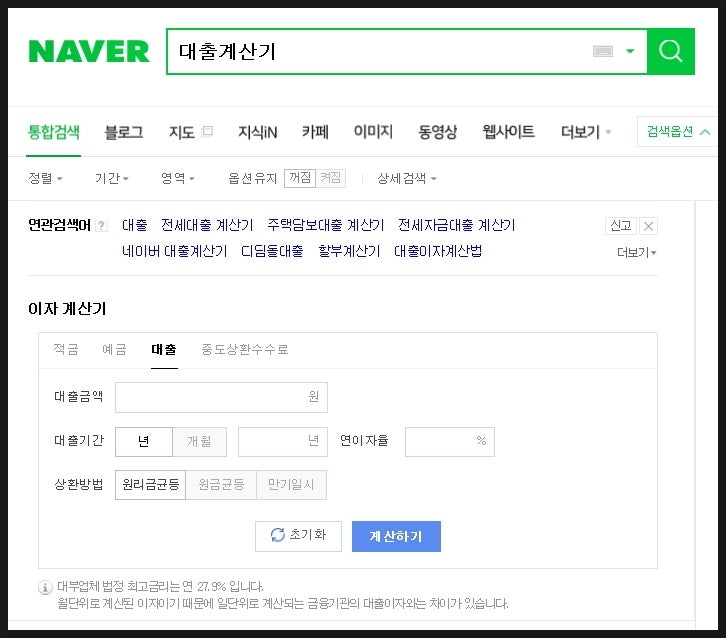The height and width of the screenshot is (638, 726).
Task: Choose 원금균등 repayment method
Action: pyautogui.click(x=221, y=485)
